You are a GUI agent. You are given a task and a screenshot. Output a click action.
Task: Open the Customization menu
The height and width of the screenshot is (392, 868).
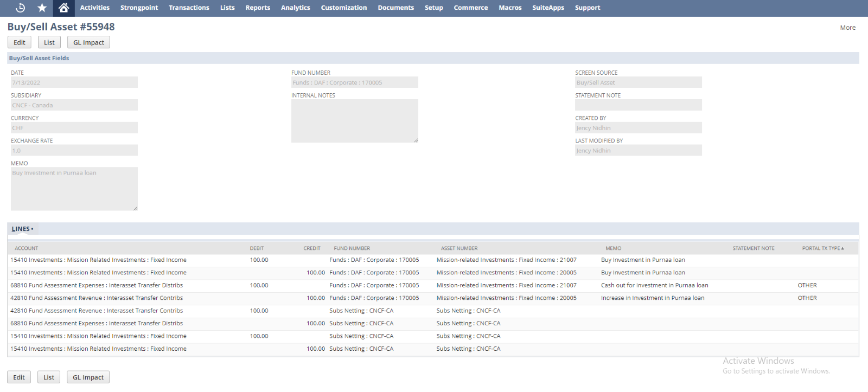[x=343, y=8]
